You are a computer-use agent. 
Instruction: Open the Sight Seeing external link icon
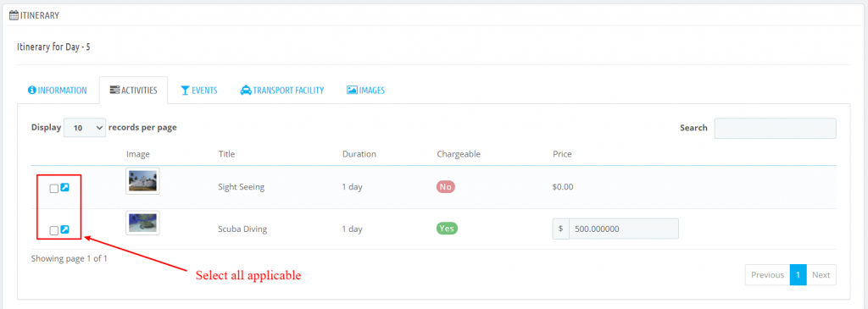click(x=64, y=188)
